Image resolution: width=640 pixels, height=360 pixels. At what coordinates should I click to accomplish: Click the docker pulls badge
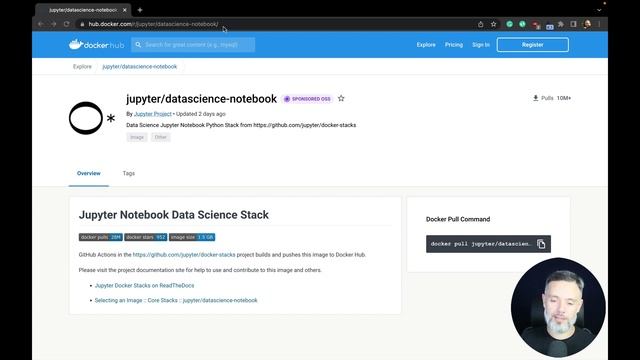tap(100, 237)
